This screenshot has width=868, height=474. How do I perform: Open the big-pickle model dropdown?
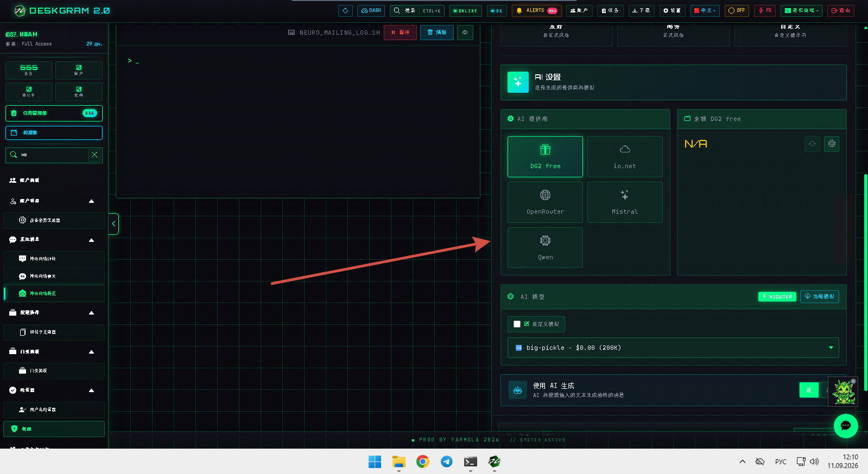pyautogui.click(x=673, y=348)
